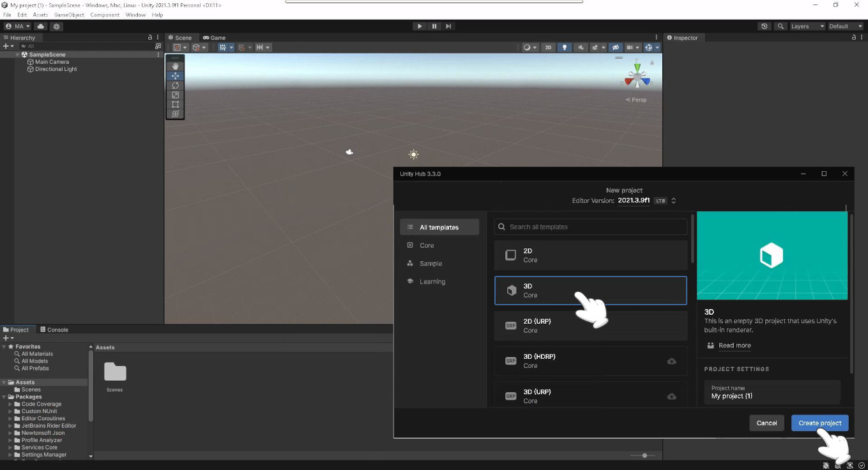Select the Hand (View) tool
The width and height of the screenshot is (868, 470).
coord(175,66)
